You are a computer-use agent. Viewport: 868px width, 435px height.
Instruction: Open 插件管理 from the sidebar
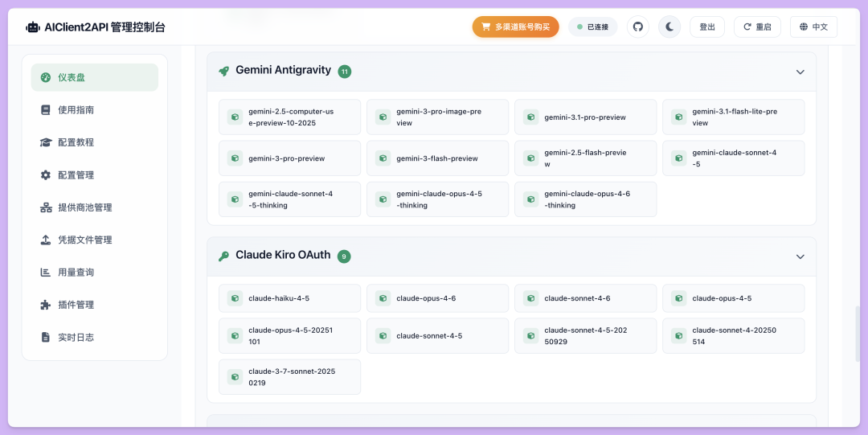click(76, 305)
